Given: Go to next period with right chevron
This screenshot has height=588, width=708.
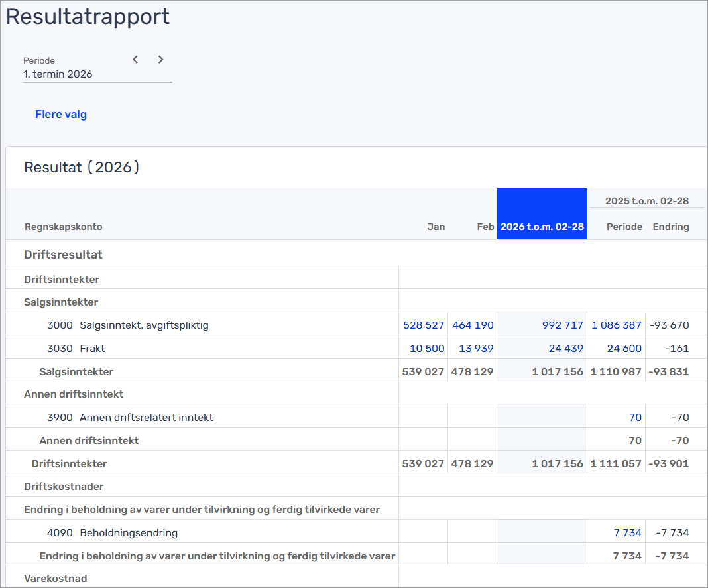Looking at the screenshot, I should pos(160,60).
